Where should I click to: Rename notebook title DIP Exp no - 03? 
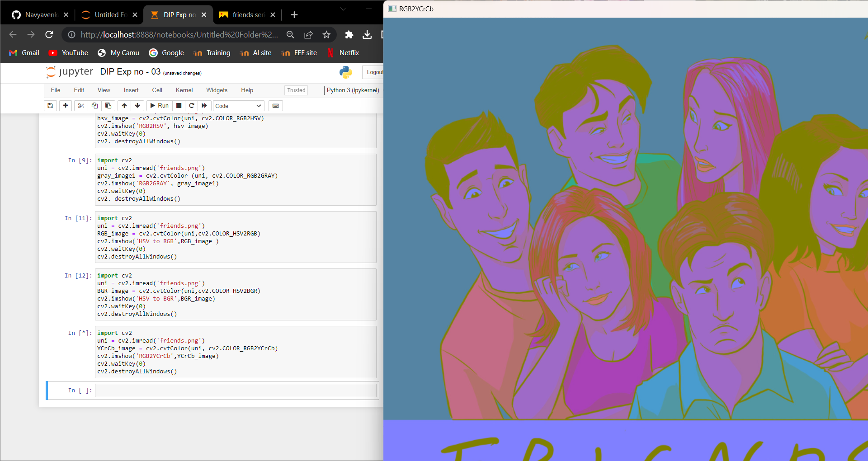click(x=130, y=72)
